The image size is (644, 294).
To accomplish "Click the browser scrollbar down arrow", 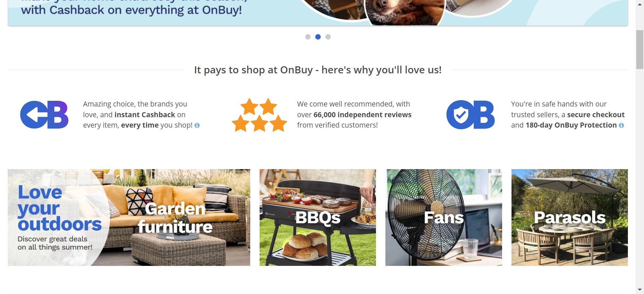I will (x=640, y=290).
